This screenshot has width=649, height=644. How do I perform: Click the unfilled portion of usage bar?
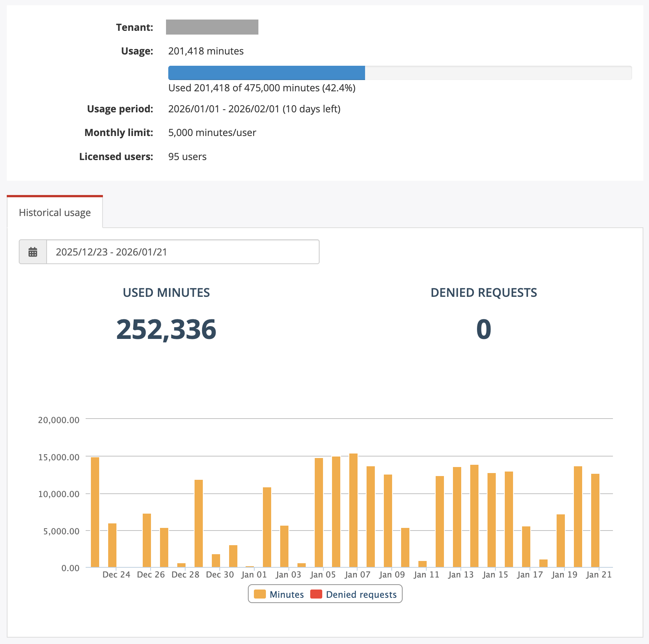(498, 73)
